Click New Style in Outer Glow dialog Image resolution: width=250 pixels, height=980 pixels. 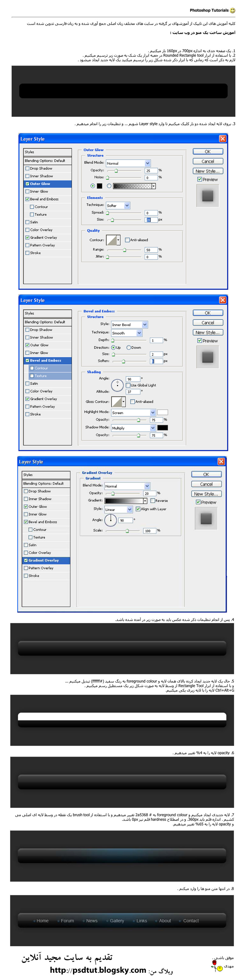208,171
